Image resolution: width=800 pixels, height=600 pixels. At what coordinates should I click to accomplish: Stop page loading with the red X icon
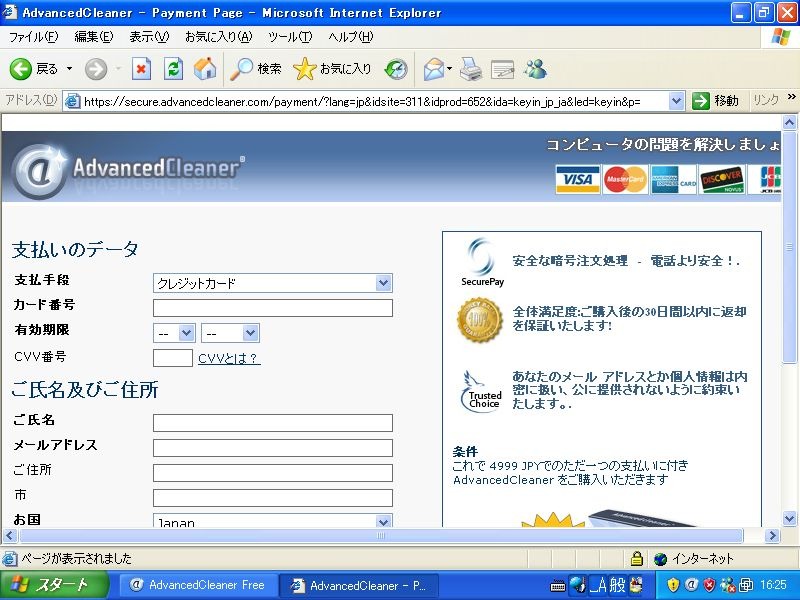[x=141, y=69]
